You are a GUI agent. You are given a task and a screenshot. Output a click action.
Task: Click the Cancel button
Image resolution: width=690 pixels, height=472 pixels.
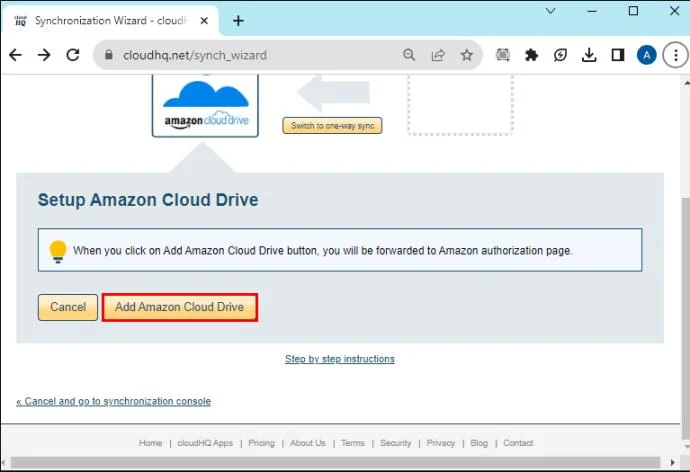pos(68,307)
